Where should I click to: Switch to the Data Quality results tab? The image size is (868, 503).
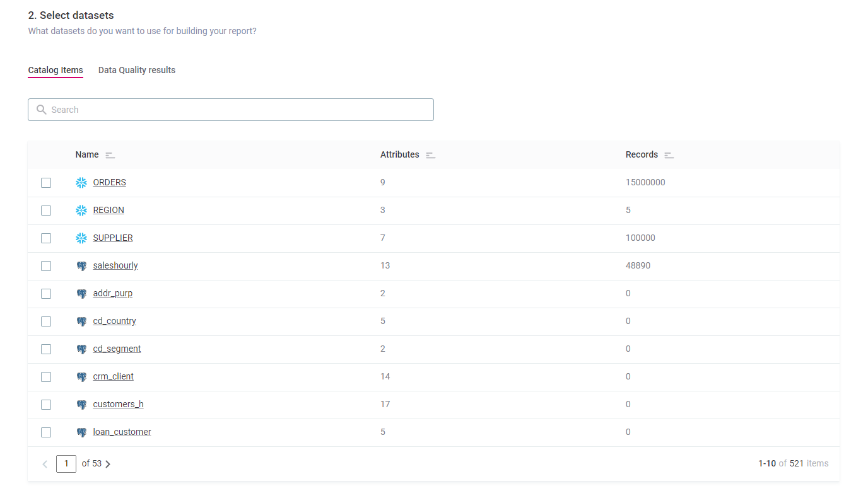(136, 70)
